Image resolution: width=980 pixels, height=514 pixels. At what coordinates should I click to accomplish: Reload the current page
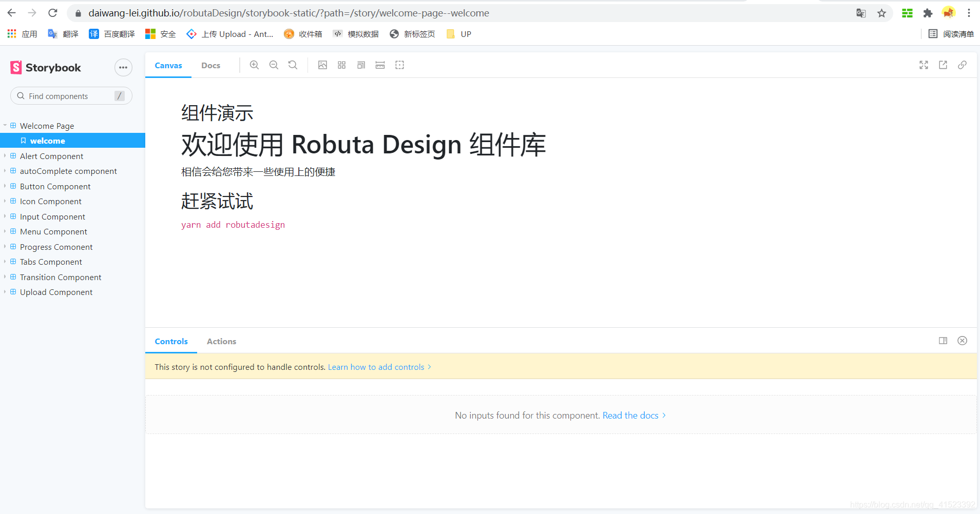[x=52, y=13]
